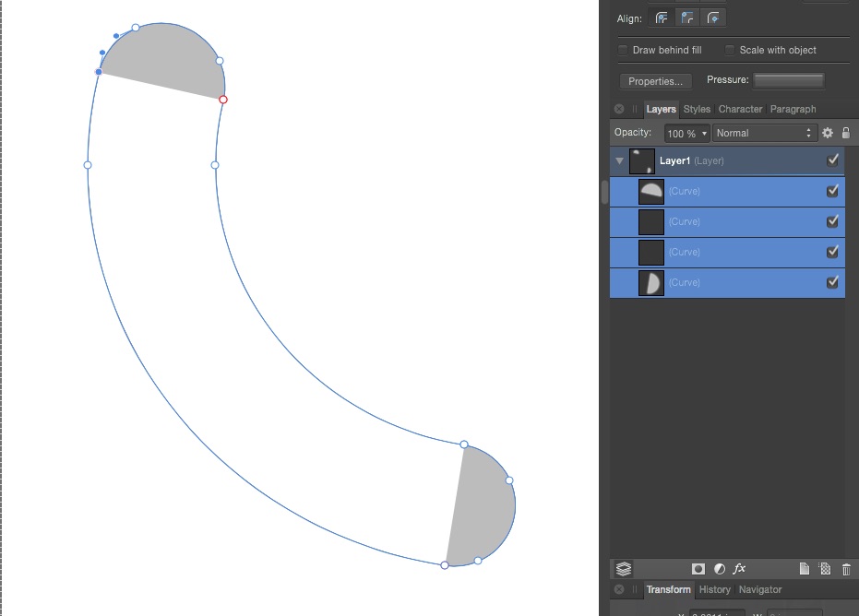Open layer settings gear icon

coord(828,134)
